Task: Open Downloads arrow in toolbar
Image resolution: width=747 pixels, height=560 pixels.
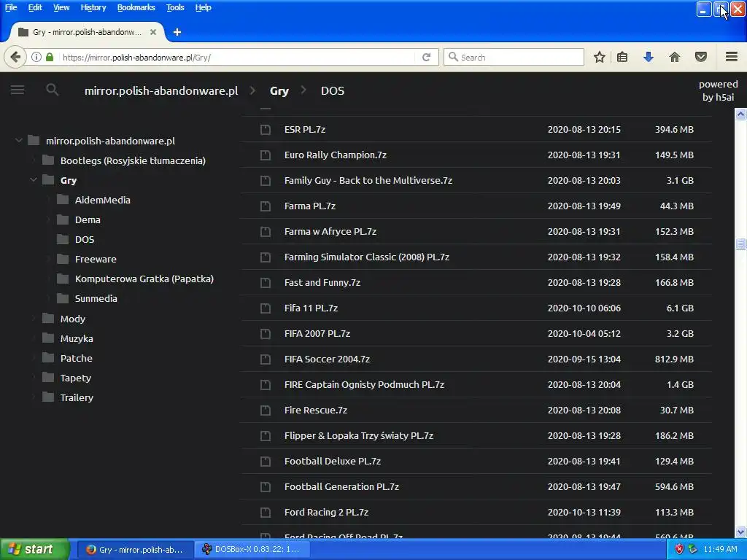Action: [649, 57]
